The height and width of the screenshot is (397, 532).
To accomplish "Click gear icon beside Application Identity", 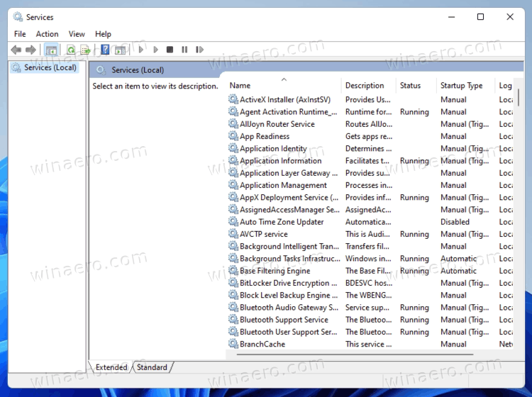I will [233, 148].
